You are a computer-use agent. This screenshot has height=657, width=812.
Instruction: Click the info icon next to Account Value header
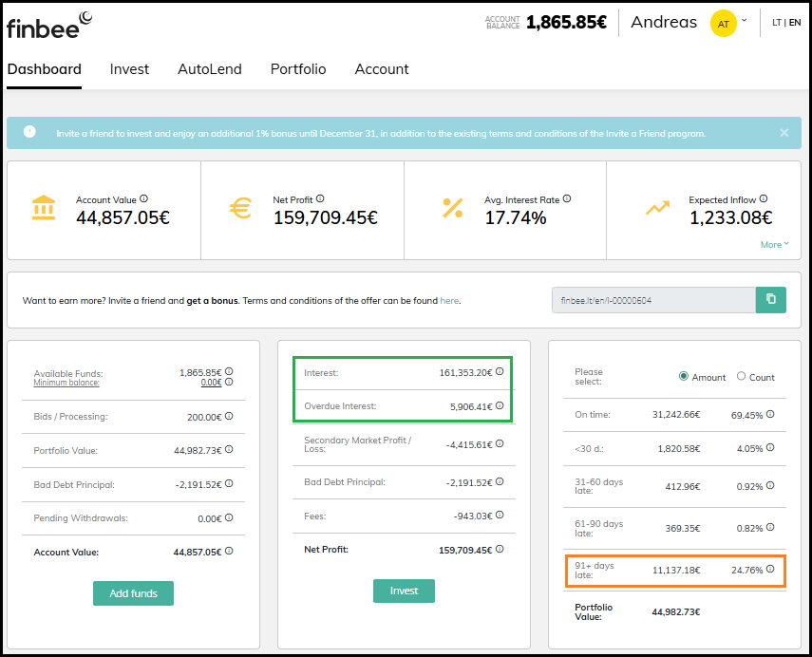point(143,199)
